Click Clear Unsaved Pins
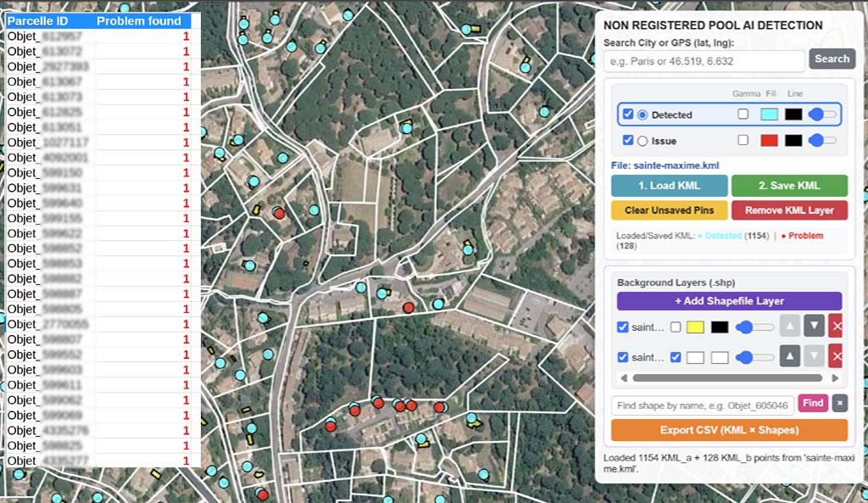This screenshot has width=868, height=503. point(670,210)
